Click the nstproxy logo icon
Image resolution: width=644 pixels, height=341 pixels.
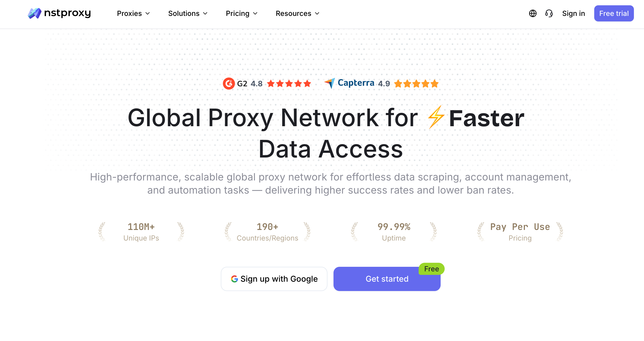coord(34,13)
